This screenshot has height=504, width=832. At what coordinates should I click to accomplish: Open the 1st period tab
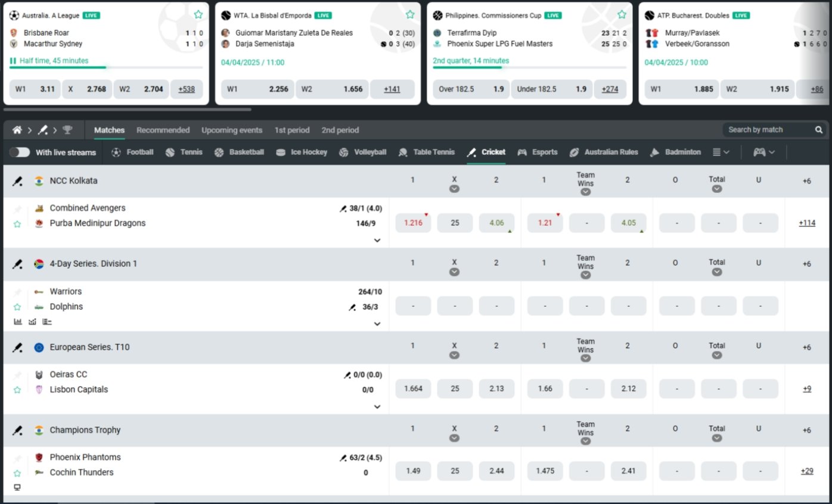(x=292, y=130)
